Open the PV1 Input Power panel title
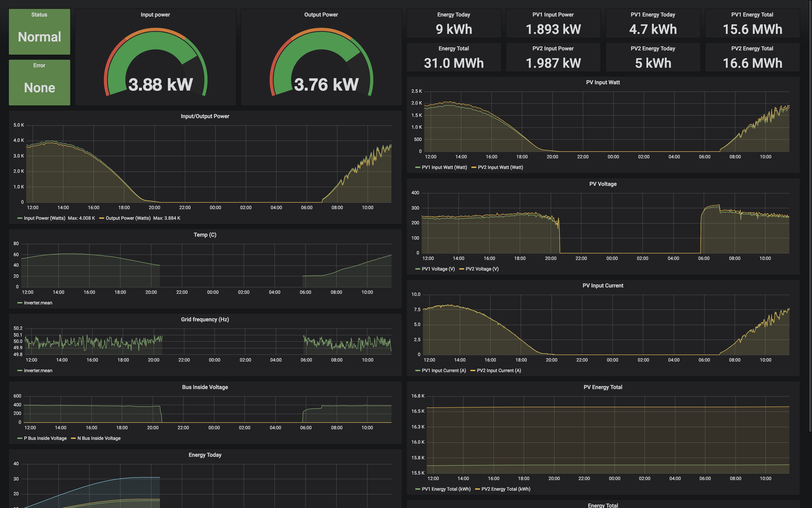The height and width of the screenshot is (508, 812). click(553, 15)
